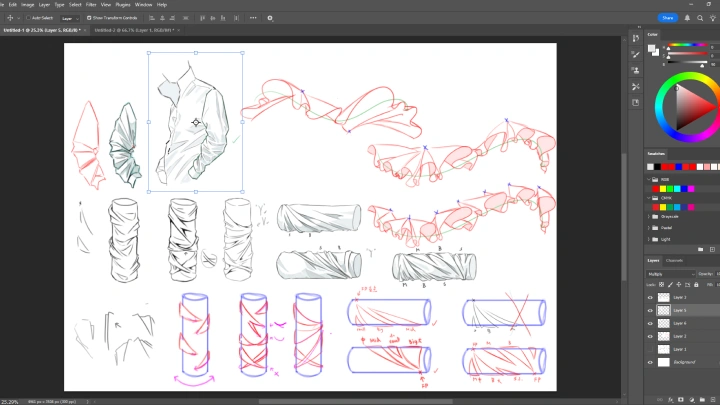Hide Layer 3 with its eye icon
This screenshot has height=405, width=720.
[x=650, y=298]
